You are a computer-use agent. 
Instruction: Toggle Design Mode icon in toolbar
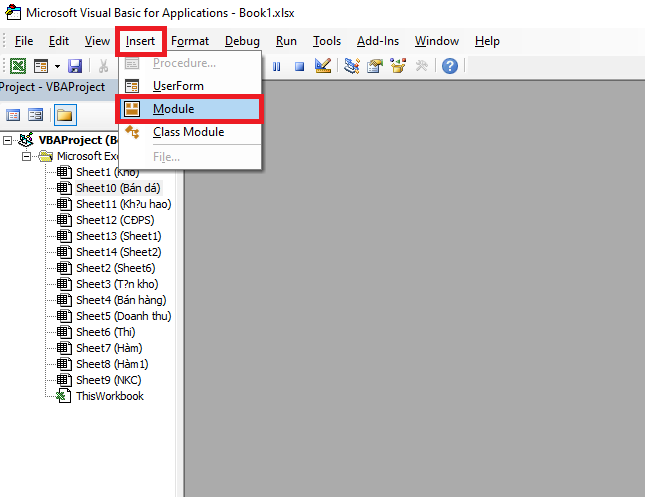pyautogui.click(x=323, y=66)
